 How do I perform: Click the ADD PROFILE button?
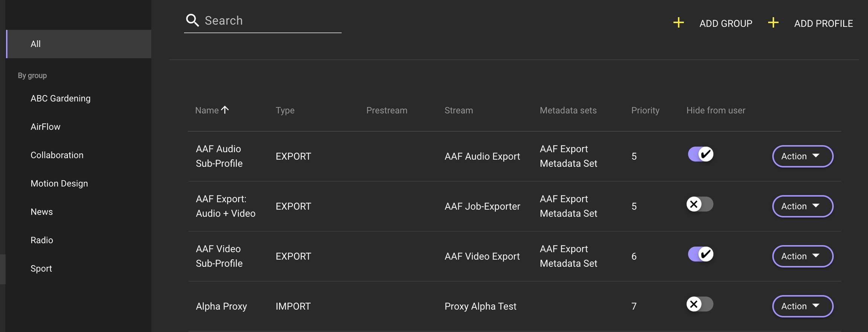823,23
